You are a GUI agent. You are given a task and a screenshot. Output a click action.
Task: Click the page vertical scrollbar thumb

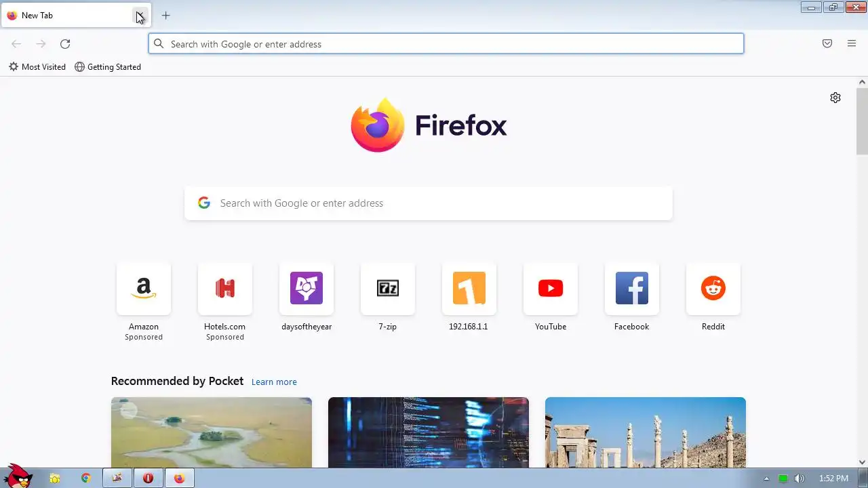pyautogui.click(x=862, y=121)
